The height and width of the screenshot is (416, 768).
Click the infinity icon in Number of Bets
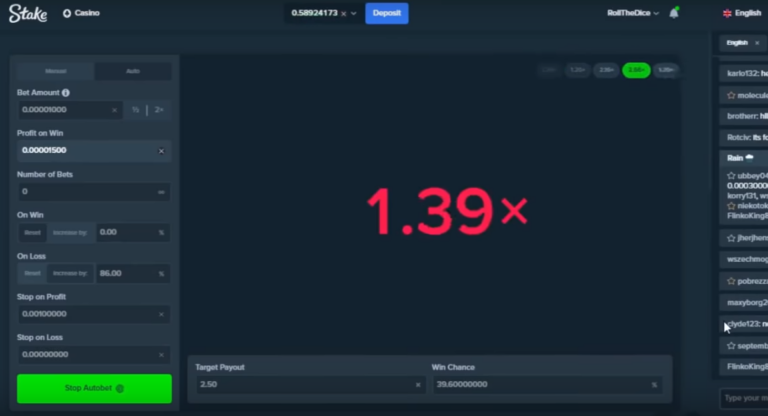[x=161, y=191]
